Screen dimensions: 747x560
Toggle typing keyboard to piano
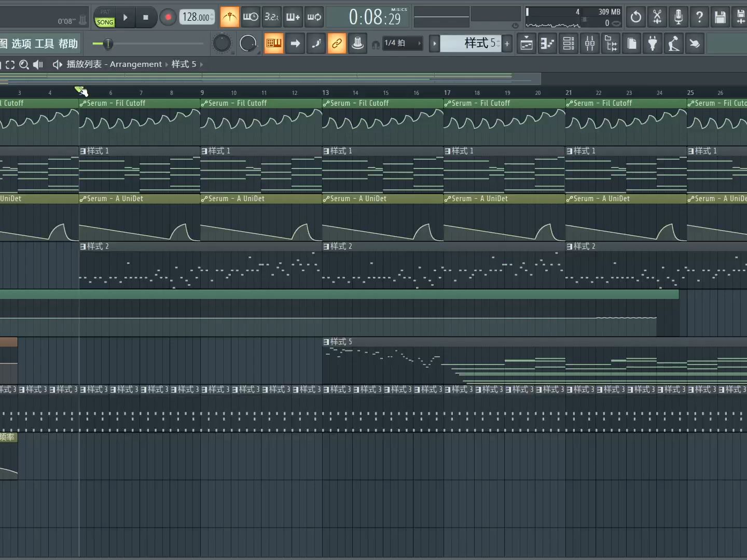(x=274, y=44)
